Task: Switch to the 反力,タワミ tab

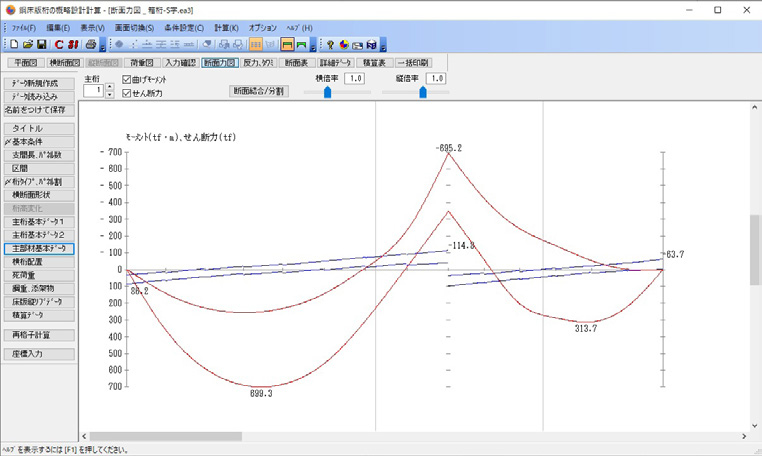Action: tap(259, 63)
